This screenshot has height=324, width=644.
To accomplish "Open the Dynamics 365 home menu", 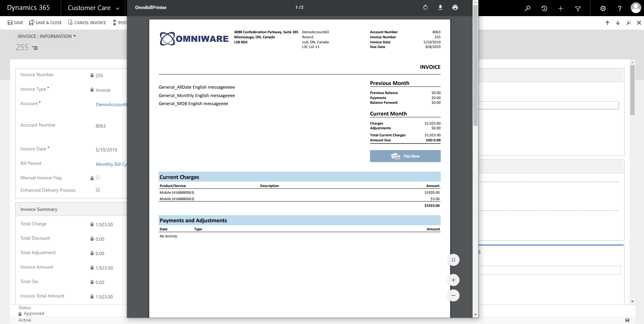I will [29, 8].
